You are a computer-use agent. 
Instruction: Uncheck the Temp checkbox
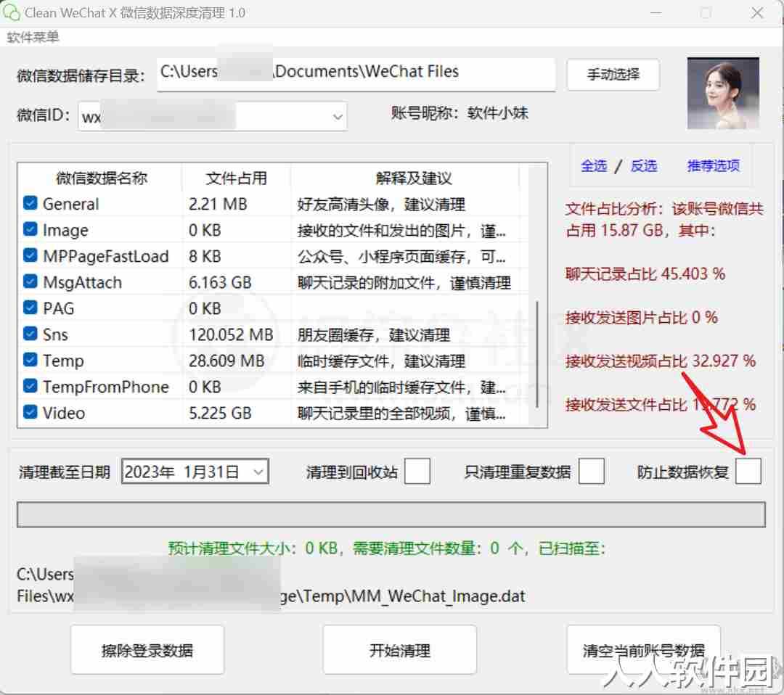point(30,360)
